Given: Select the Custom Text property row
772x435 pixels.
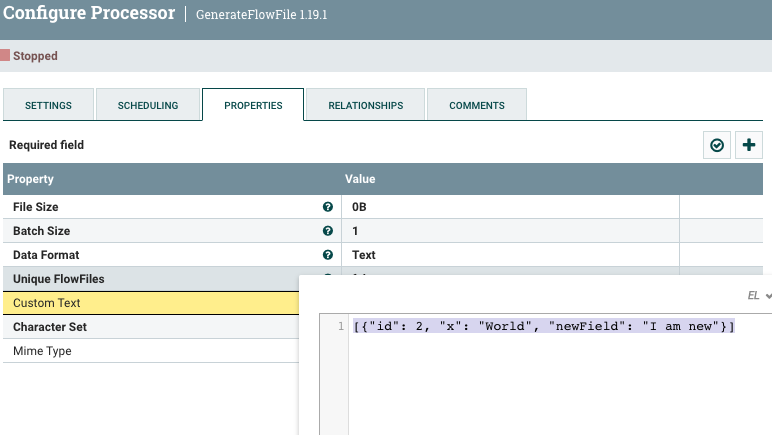Looking at the screenshot, I should click(151, 303).
